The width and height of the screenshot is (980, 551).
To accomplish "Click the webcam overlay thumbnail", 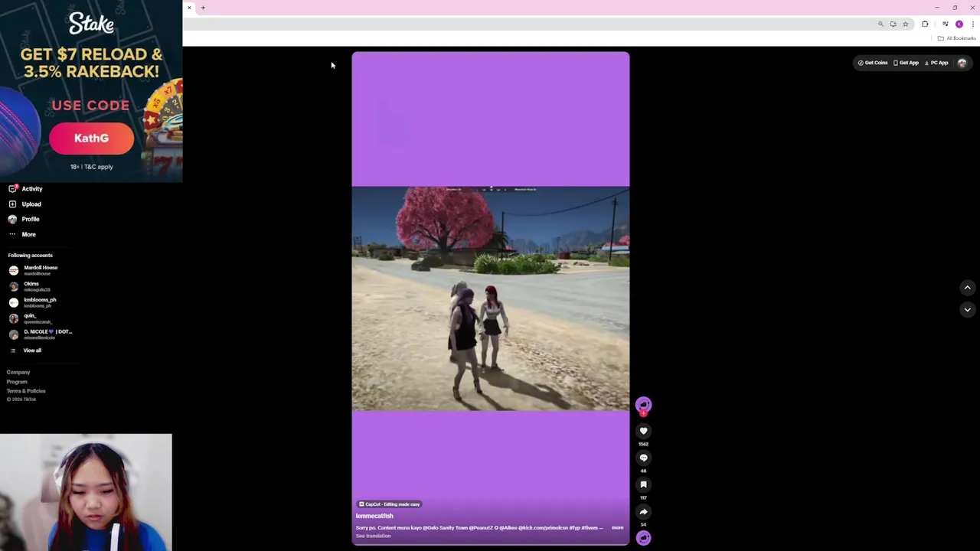I will [86, 492].
